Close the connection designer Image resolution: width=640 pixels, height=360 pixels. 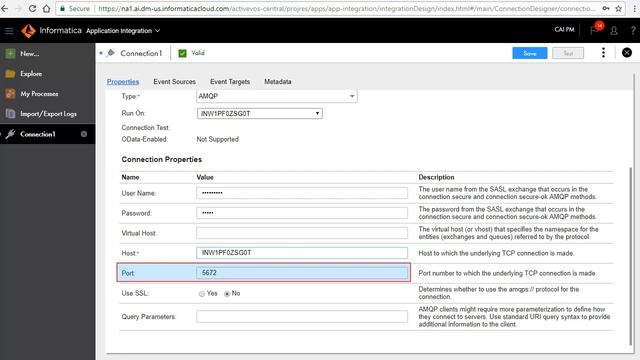click(x=627, y=53)
